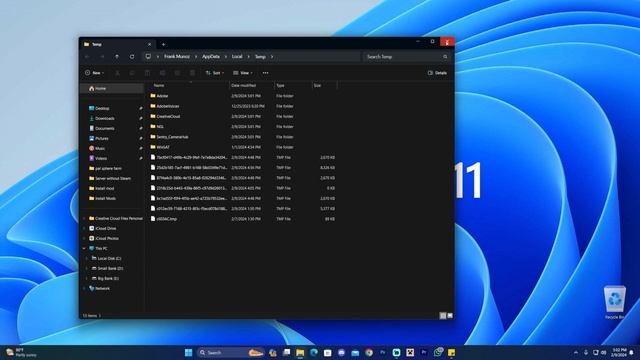Add a new Explorer tab
Viewport: 640px width, 360px height.
pos(163,44)
